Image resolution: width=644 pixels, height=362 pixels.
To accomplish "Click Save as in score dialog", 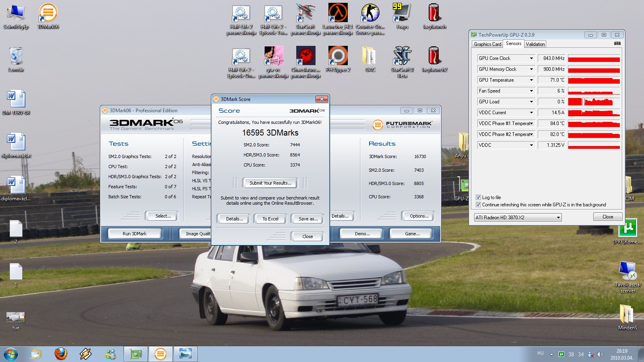I will (x=308, y=219).
